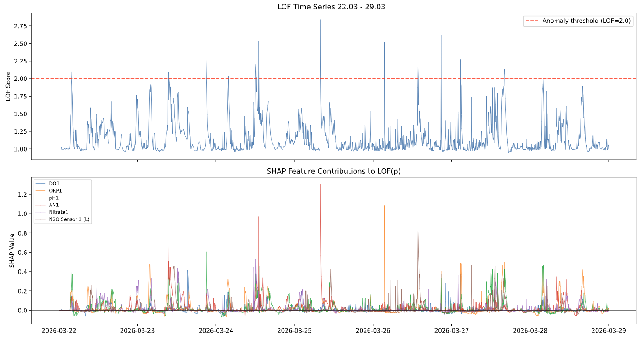Viewport: 644px width, 341px height.
Task: Click the 2026-03-29 x-axis date label
Action: 608,331
